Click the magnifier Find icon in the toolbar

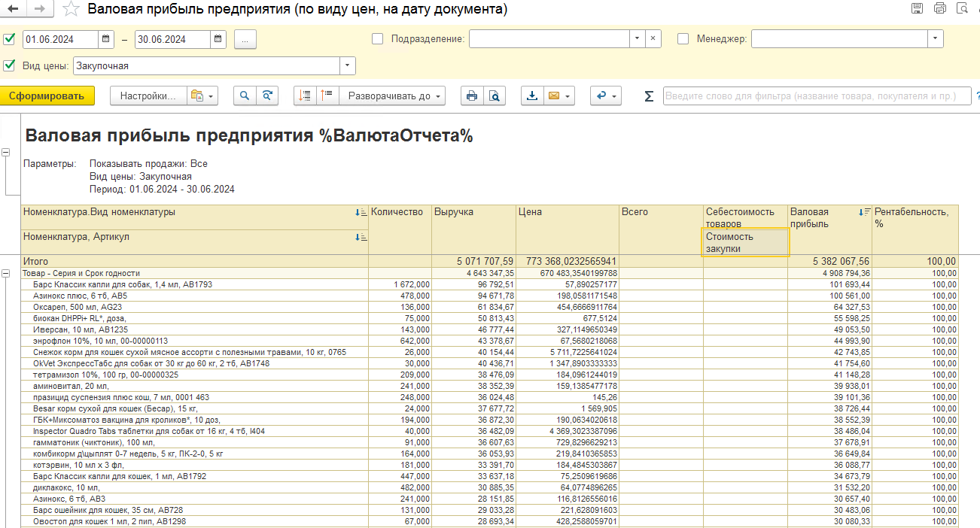(245, 96)
